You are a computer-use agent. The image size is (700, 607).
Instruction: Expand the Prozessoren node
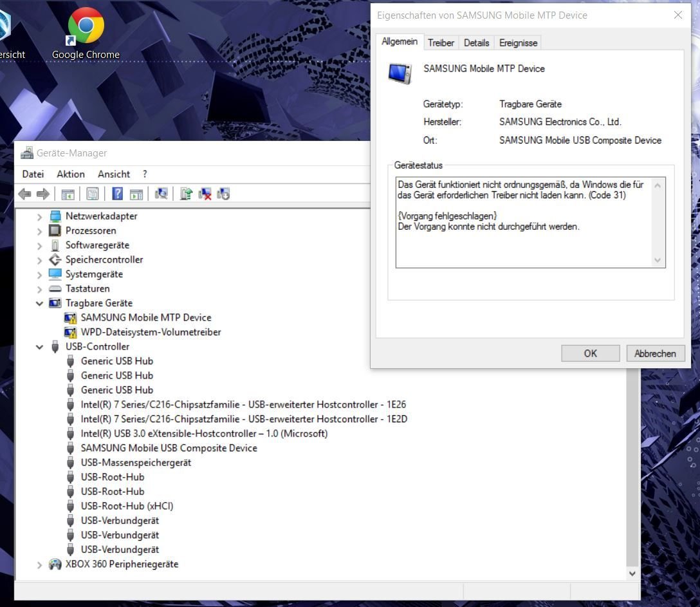click(x=39, y=231)
